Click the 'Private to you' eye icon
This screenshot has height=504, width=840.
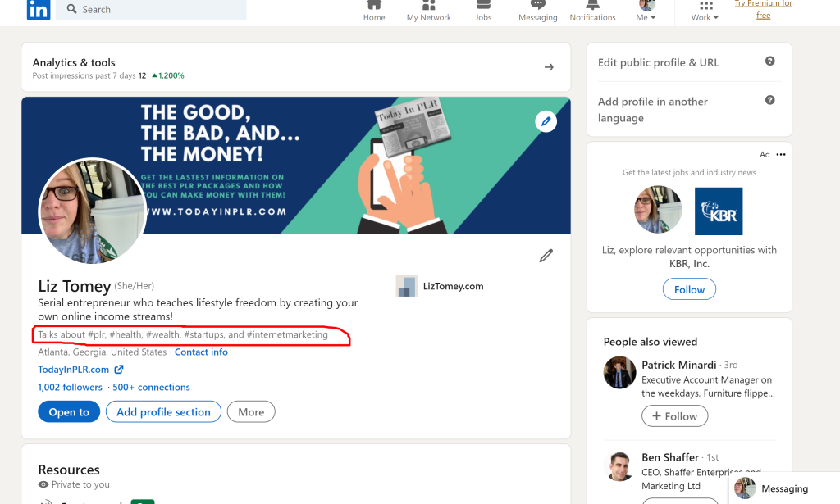pyautogui.click(x=43, y=484)
